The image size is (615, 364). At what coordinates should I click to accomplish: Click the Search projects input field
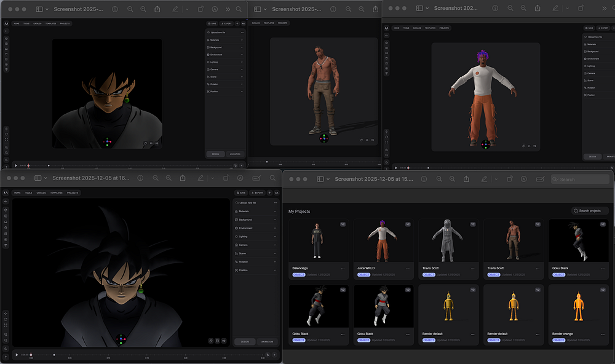[590, 211]
